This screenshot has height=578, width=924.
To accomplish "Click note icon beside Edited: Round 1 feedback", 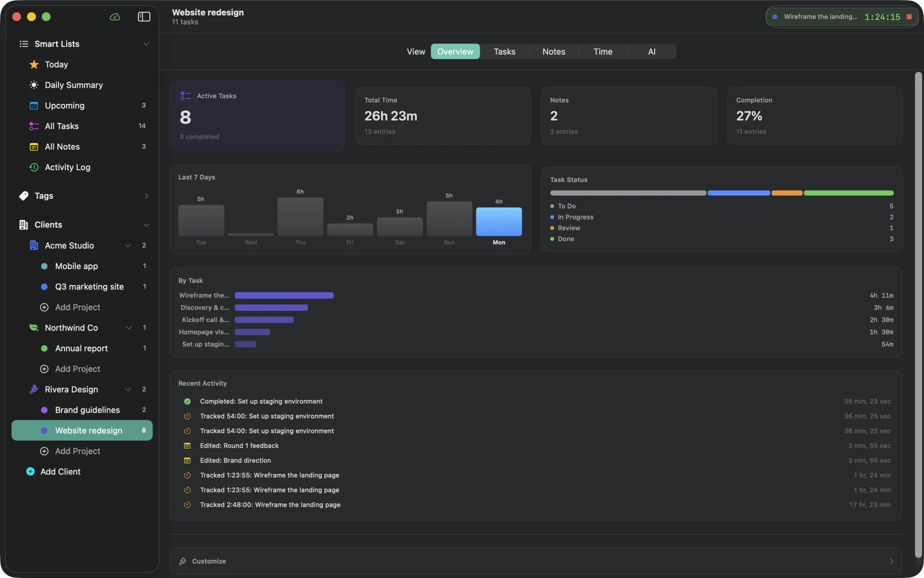I will click(187, 446).
